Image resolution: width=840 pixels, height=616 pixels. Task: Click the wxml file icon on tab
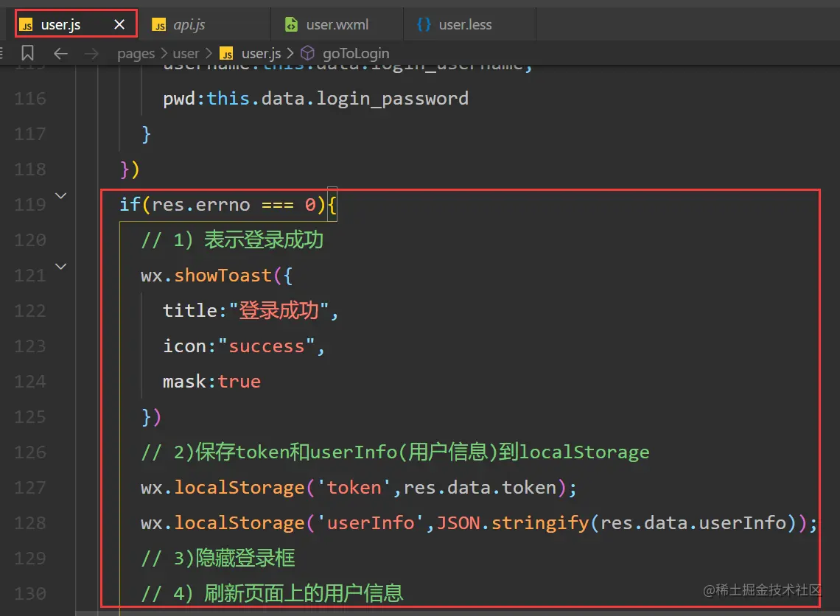pyautogui.click(x=291, y=24)
